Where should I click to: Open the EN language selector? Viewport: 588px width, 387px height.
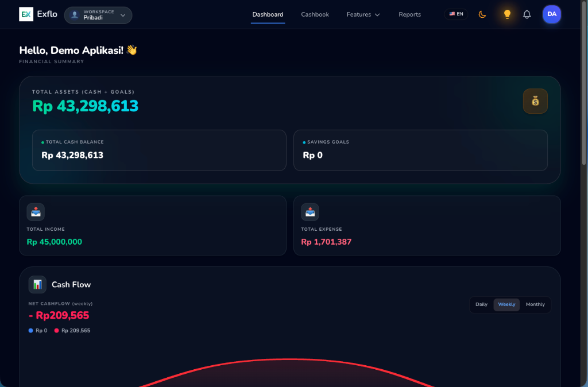pos(456,14)
